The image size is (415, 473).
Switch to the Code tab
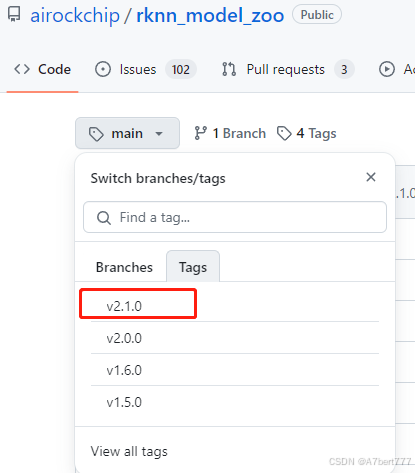click(42, 69)
